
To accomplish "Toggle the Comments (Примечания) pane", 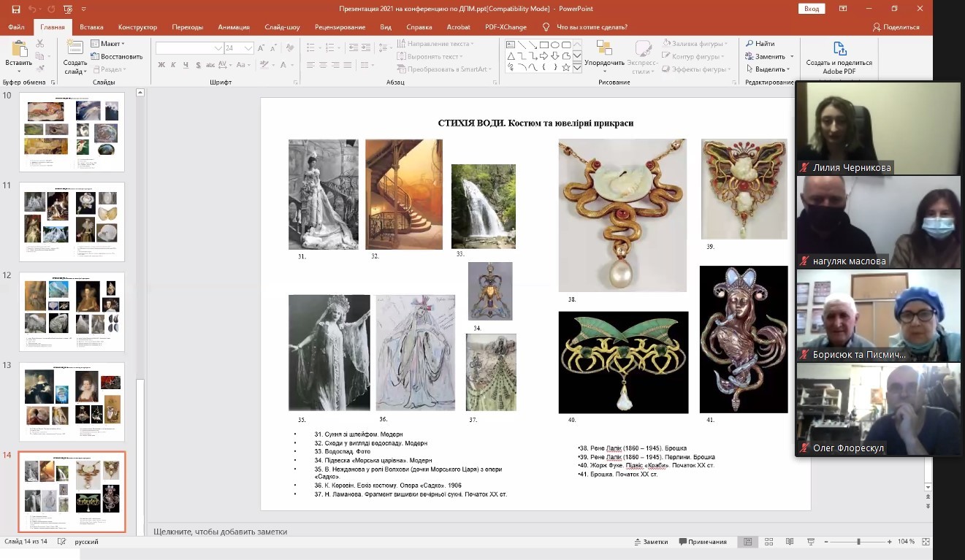I will pos(702,542).
